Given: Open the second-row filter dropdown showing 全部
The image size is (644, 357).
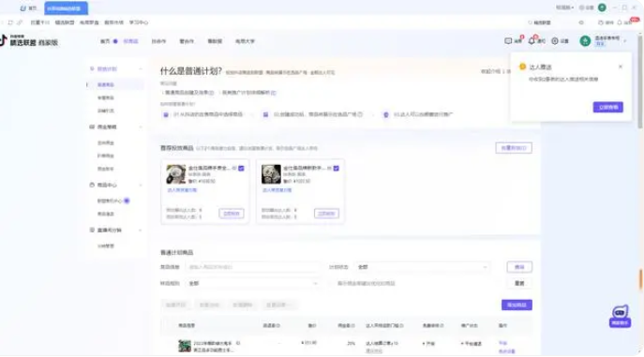Looking at the screenshot, I should click(252, 284).
